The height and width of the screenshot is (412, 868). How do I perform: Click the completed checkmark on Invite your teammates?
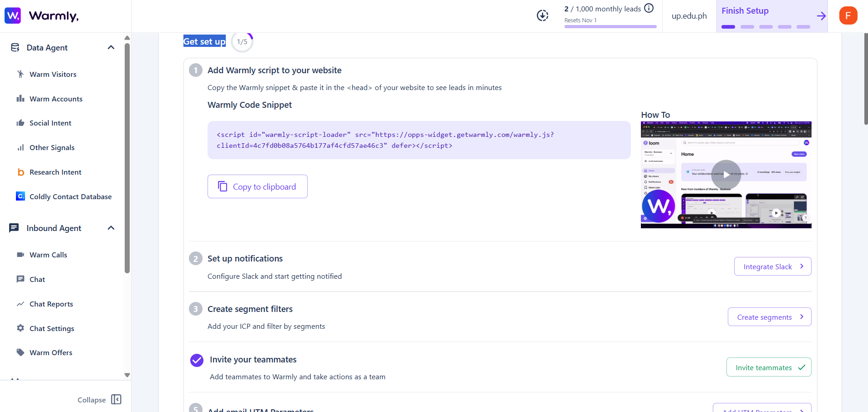(x=196, y=360)
